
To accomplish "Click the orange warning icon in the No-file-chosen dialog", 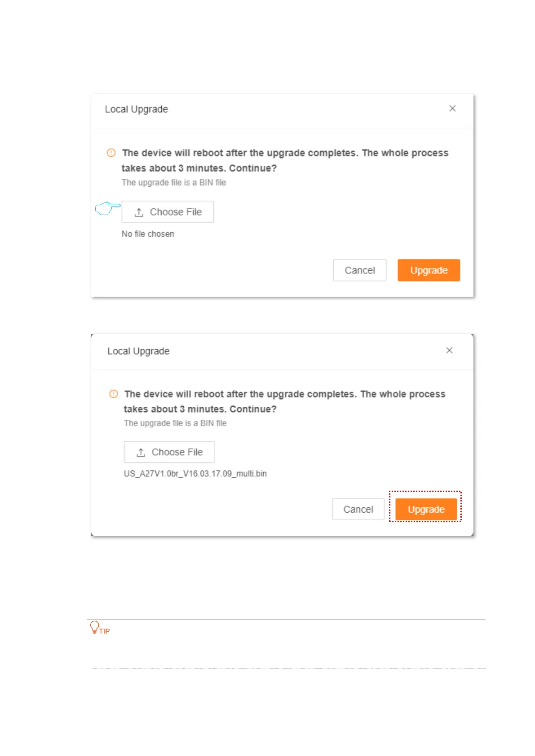I will pyautogui.click(x=111, y=153).
